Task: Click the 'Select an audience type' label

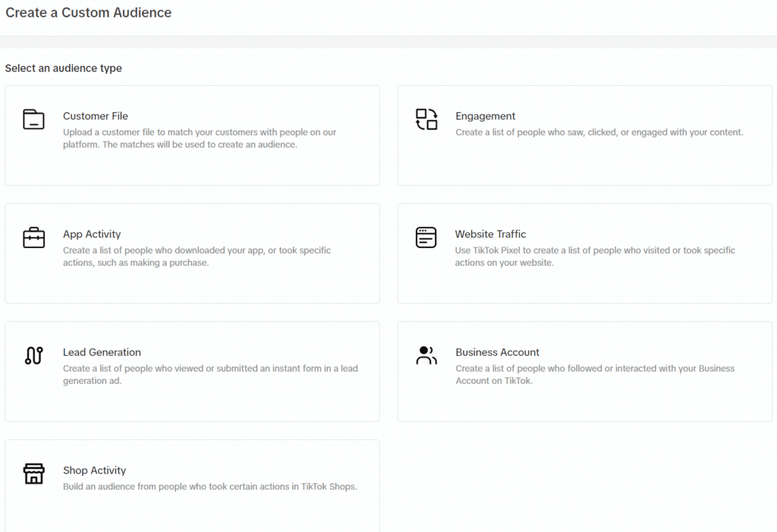Action: [x=64, y=68]
